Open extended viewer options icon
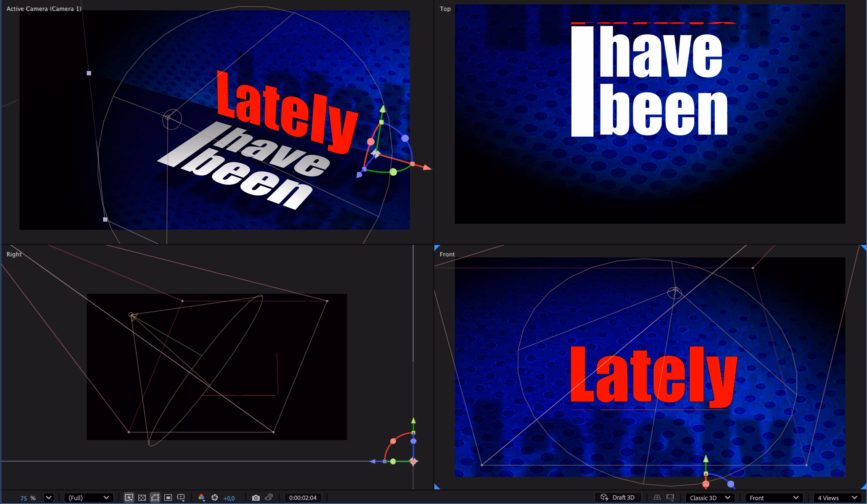 point(670,497)
